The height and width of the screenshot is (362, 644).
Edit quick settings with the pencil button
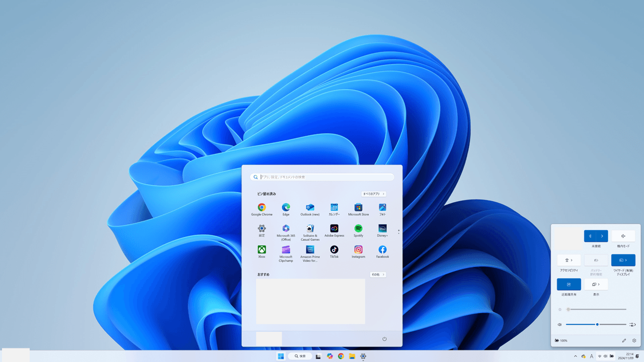[624, 341]
